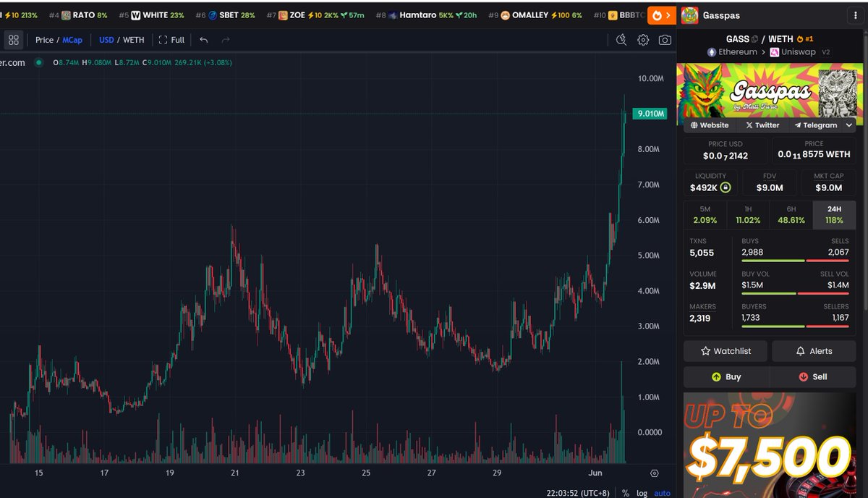This screenshot has height=498, width=868.
Task: Click the BUYS count 2,988
Action: click(752, 252)
